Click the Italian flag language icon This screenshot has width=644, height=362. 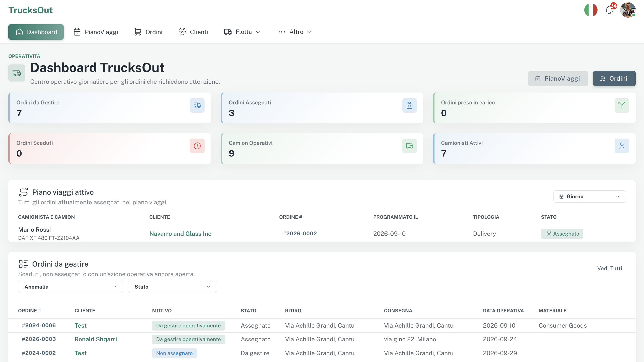(x=591, y=10)
